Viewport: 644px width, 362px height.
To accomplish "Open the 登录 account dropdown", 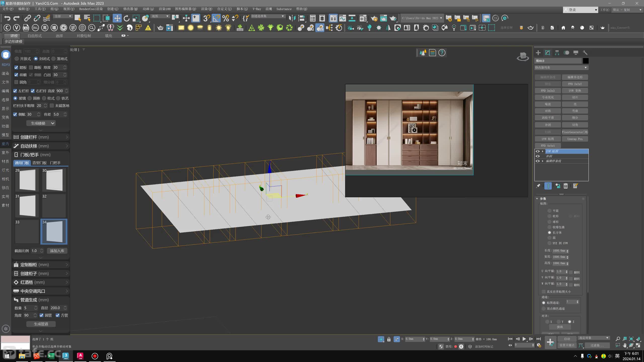I will coord(580,10).
